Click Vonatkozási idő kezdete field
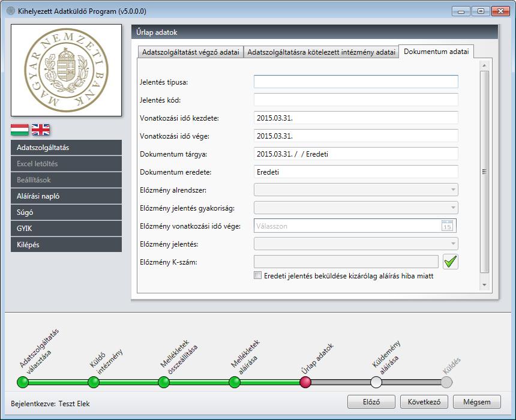This screenshot has width=516, height=420. point(356,118)
